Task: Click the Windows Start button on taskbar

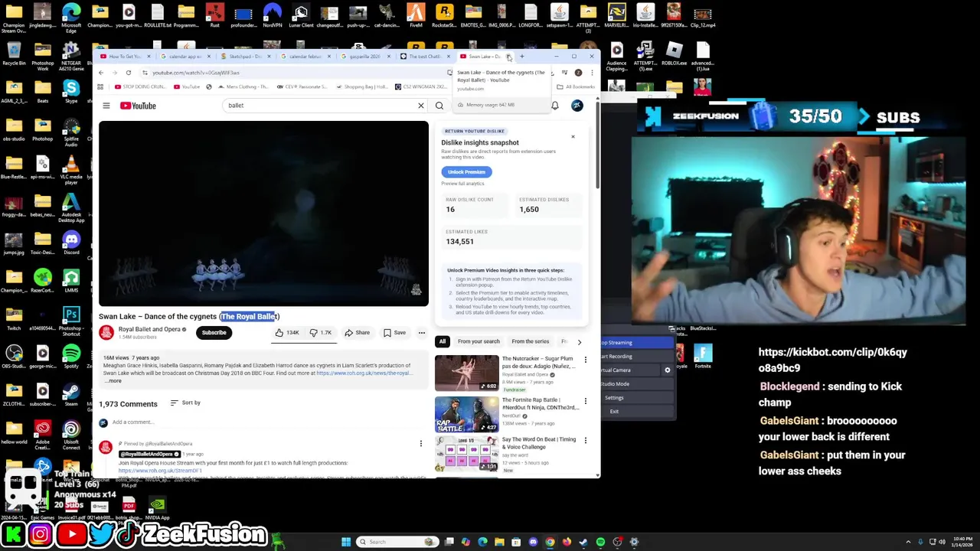Action: pyautogui.click(x=346, y=542)
